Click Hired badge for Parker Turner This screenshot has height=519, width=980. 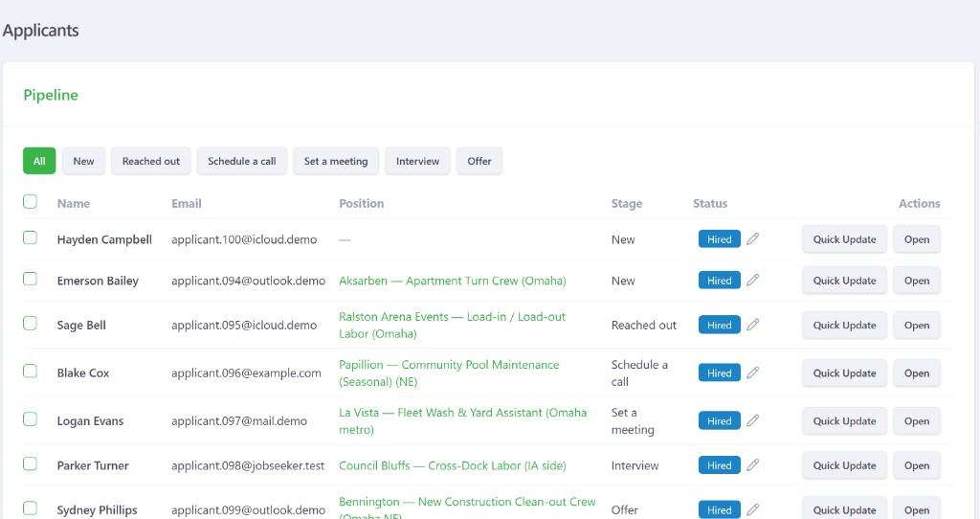pyautogui.click(x=720, y=465)
